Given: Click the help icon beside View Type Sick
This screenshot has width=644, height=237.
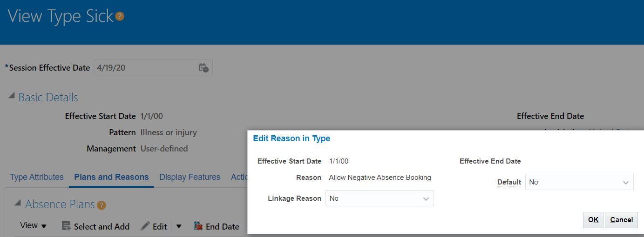Looking at the screenshot, I should 120,16.
